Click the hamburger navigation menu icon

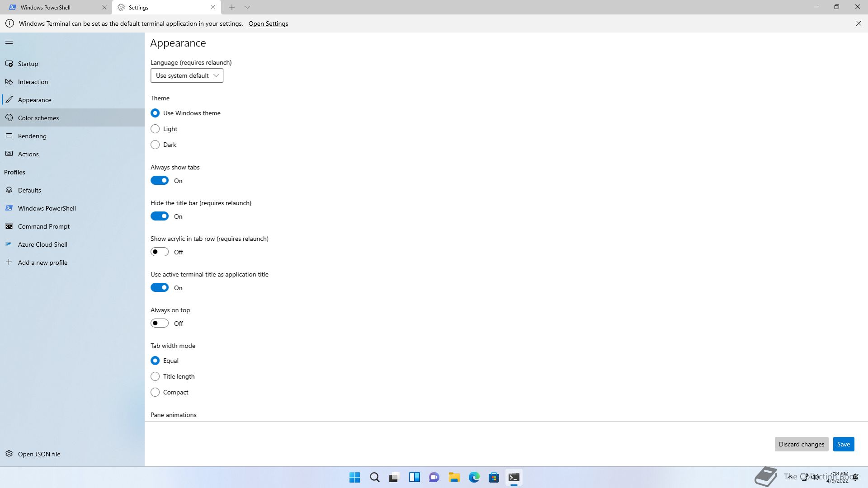pos(9,42)
